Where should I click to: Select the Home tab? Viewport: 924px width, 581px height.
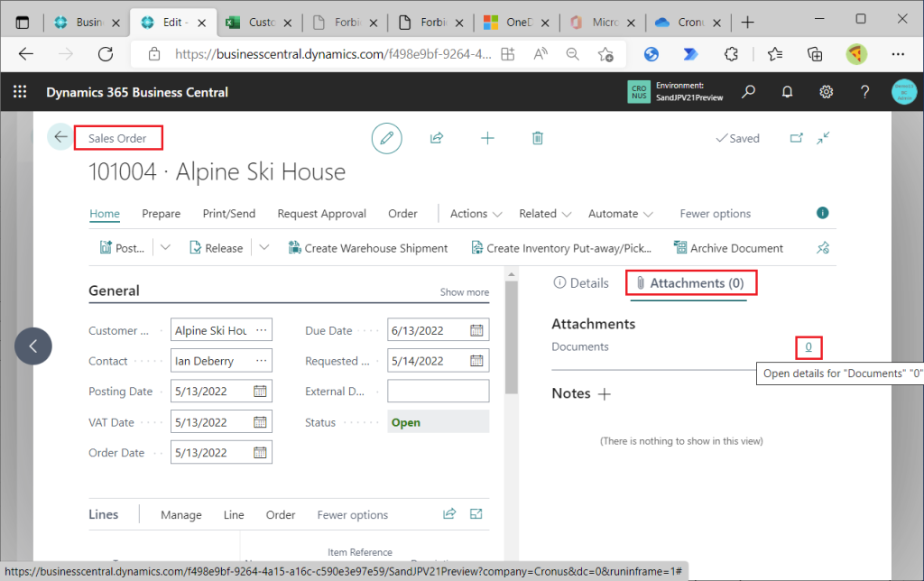coord(105,214)
